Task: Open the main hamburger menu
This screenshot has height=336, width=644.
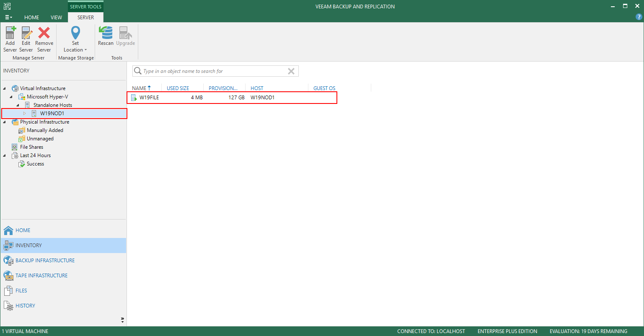Action: [8, 18]
